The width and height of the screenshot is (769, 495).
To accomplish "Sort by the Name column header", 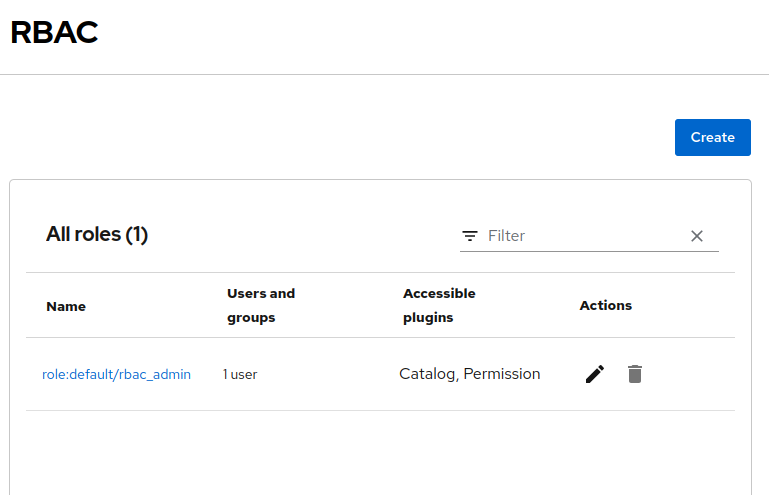I will (66, 306).
